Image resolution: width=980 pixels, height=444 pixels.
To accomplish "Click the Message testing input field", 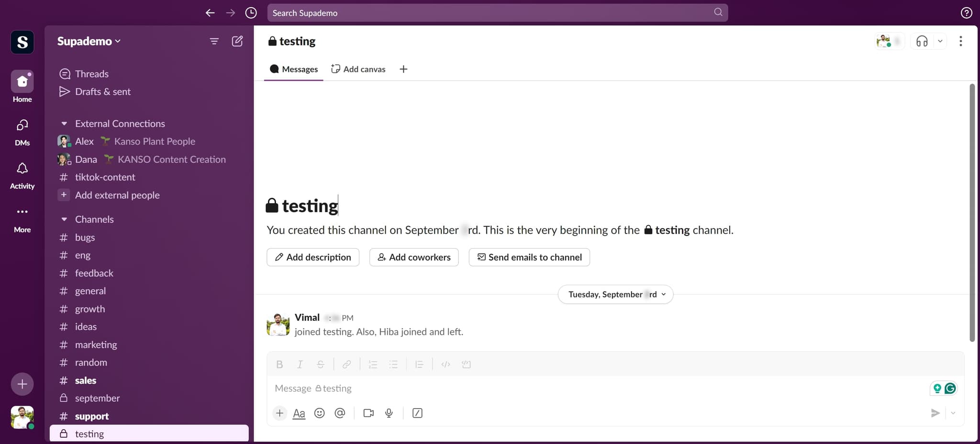I will click(593, 388).
